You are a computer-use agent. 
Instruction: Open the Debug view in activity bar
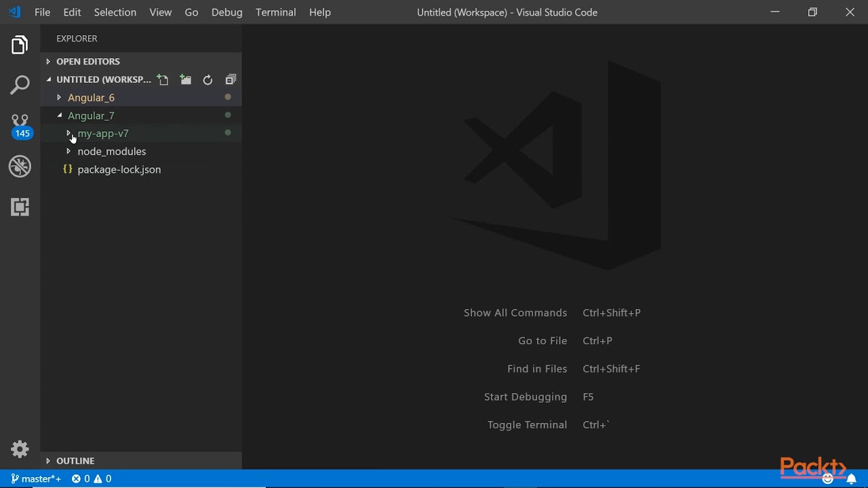point(20,166)
